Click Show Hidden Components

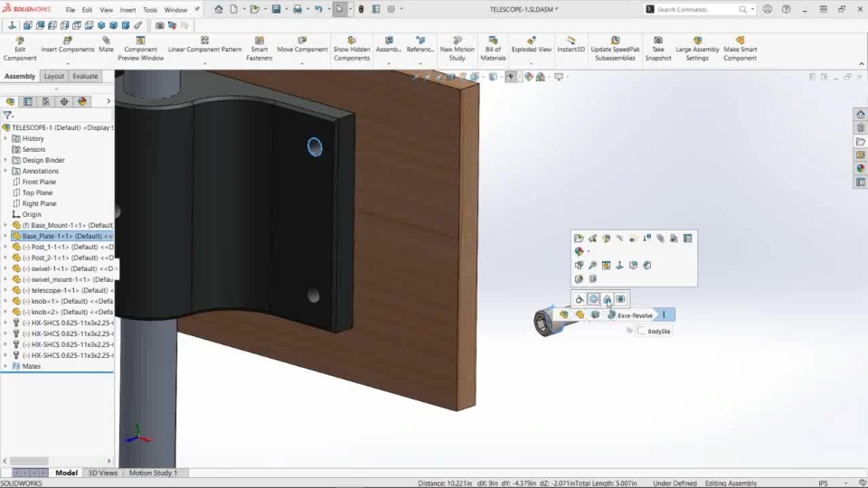pyautogui.click(x=352, y=49)
